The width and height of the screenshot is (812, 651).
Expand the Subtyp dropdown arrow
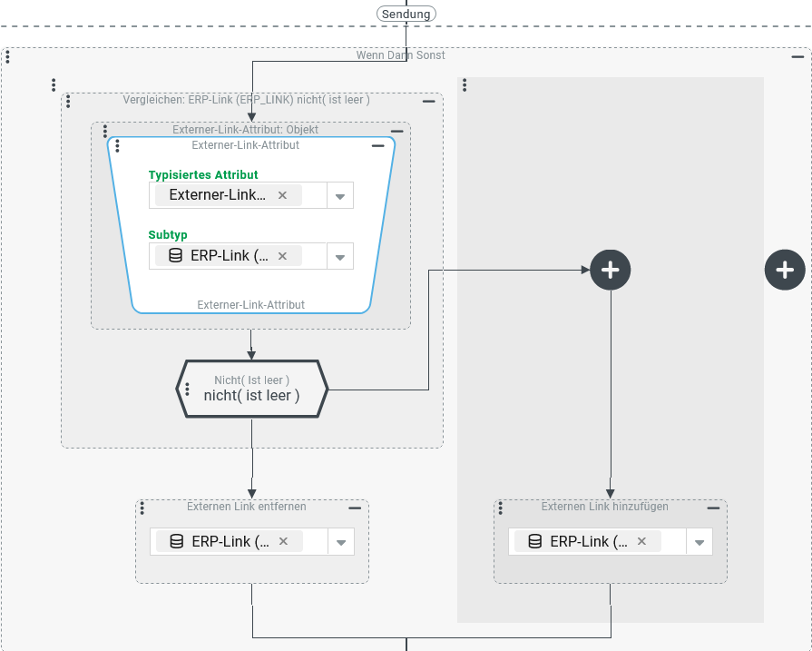(340, 257)
